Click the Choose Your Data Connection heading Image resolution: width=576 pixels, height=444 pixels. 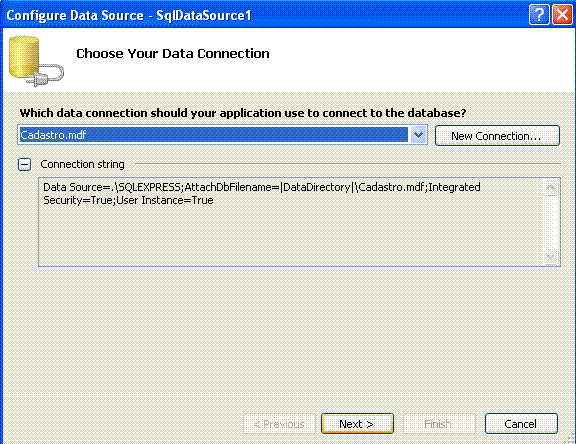(x=173, y=54)
